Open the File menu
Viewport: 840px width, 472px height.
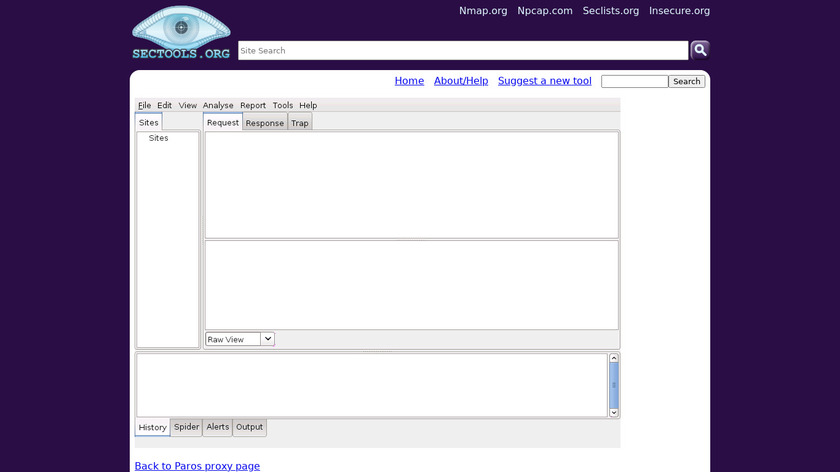[144, 106]
